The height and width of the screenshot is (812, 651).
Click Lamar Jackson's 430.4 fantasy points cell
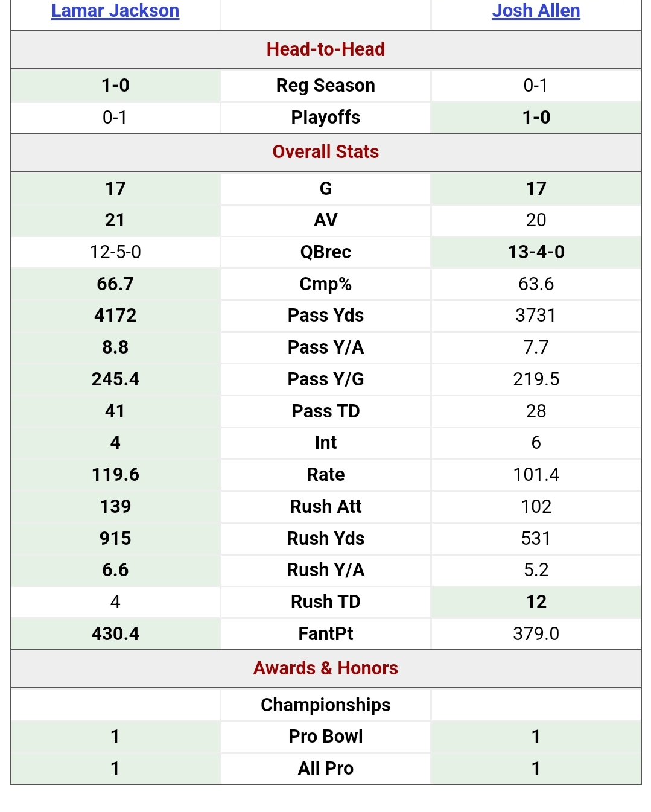[115, 633]
